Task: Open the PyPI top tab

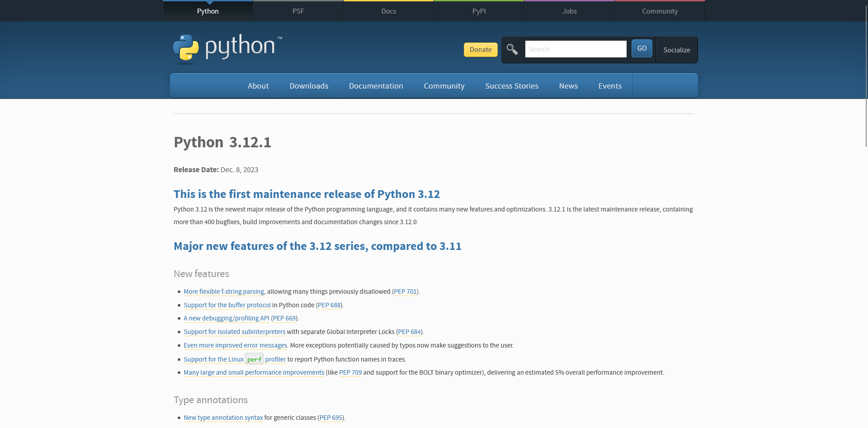Action: click(x=479, y=11)
